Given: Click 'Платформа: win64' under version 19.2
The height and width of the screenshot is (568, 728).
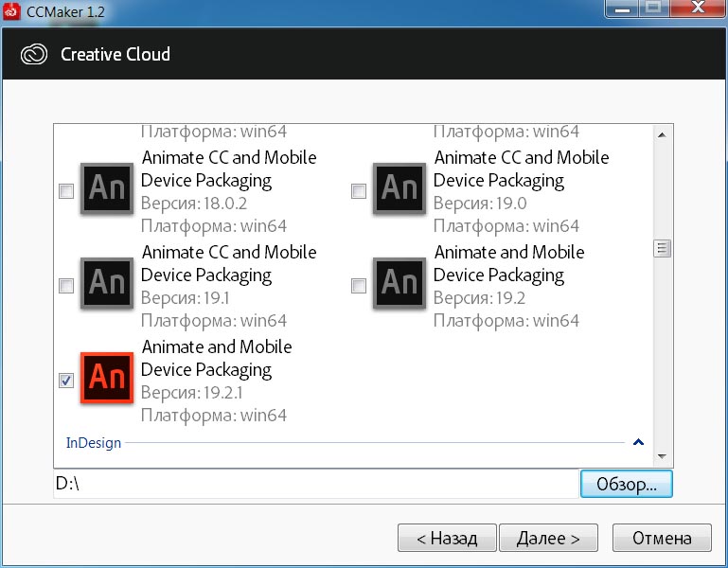Looking at the screenshot, I should tap(506, 321).
